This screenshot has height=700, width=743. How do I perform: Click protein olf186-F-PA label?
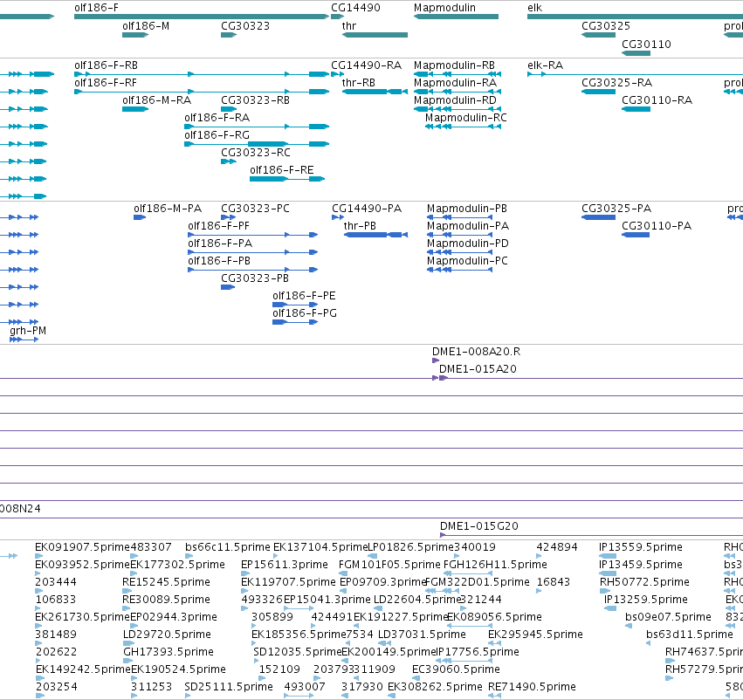pos(220,244)
